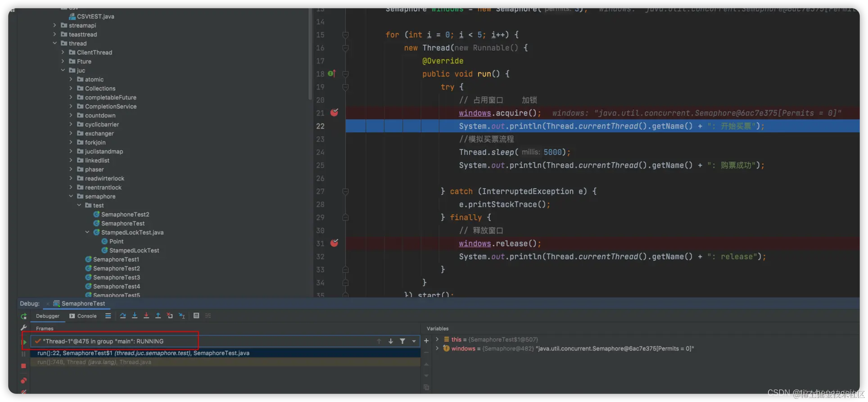Click the Drop Frame icon
This screenshot has height=402, width=868.
tap(170, 316)
